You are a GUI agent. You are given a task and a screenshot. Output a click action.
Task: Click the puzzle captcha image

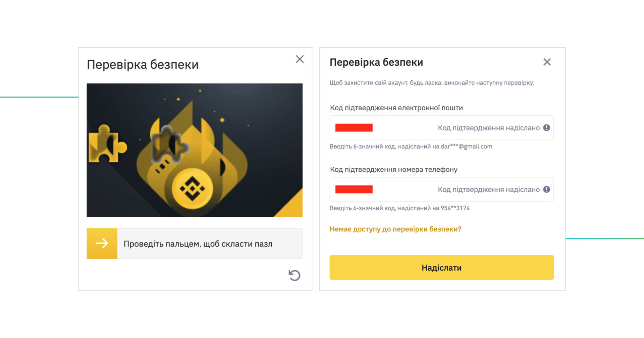(195, 150)
